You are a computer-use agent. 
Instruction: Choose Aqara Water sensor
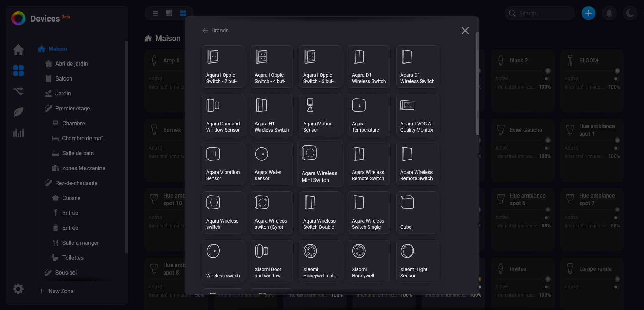pyautogui.click(x=272, y=164)
